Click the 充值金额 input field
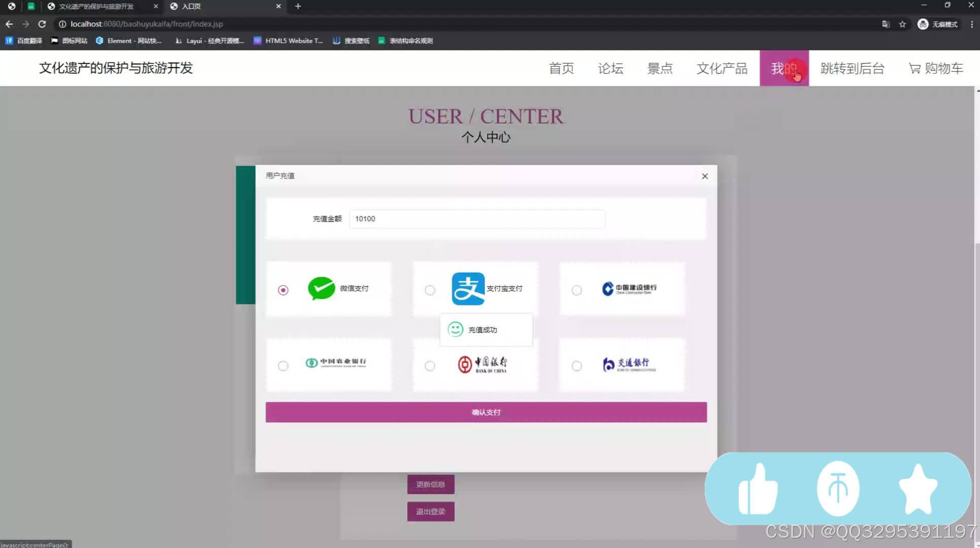The image size is (980, 548). pos(477,219)
